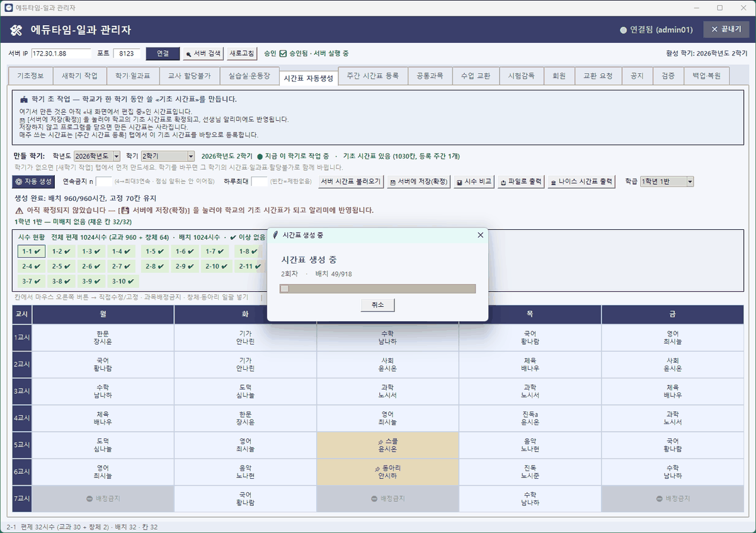The width and height of the screenshot is (756, 533).
Task: Select class 2-4 status button
Action: (31, 266)
